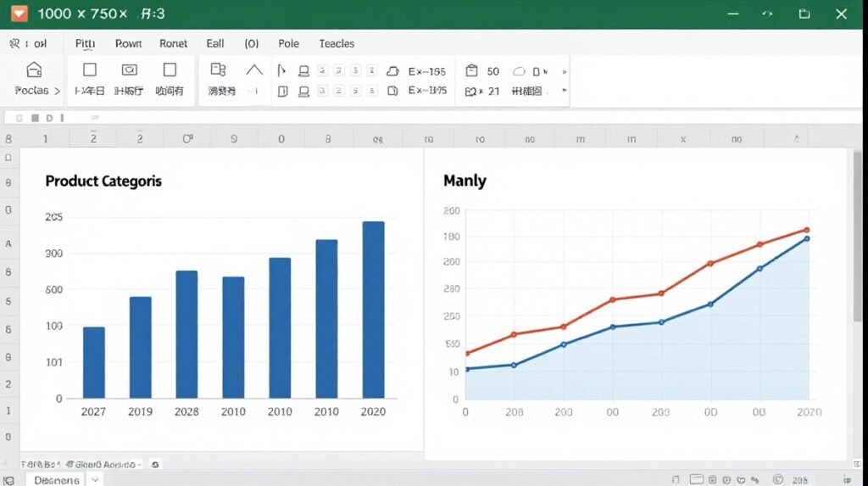The height and width of the screenshot is (486, 868).
Task: Click the oval cloud icon in ribbon
Action: coord(519,71)
